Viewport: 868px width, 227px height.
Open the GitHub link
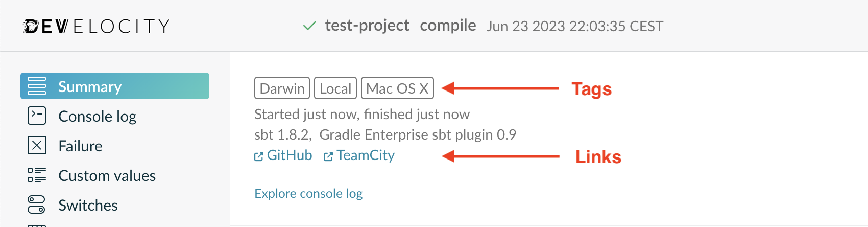tap(289, 155)
